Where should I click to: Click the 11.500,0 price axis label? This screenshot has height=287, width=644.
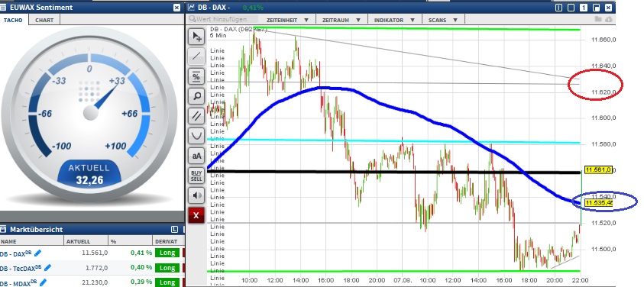tap(604, 250)
